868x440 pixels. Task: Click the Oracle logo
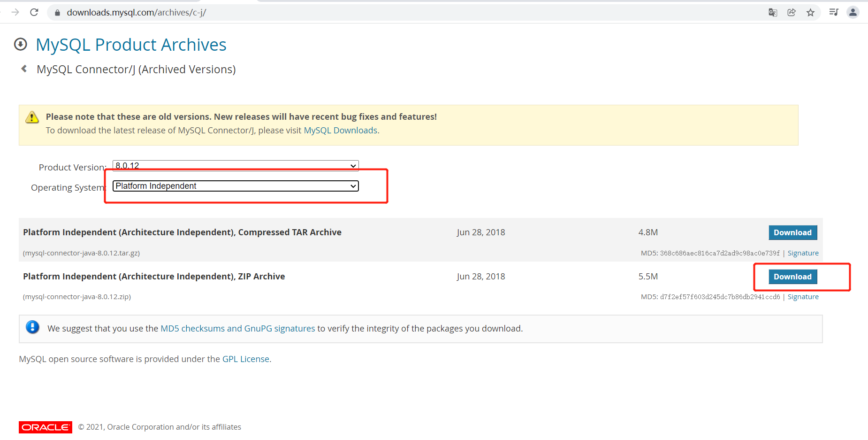[x=46, y=427]
